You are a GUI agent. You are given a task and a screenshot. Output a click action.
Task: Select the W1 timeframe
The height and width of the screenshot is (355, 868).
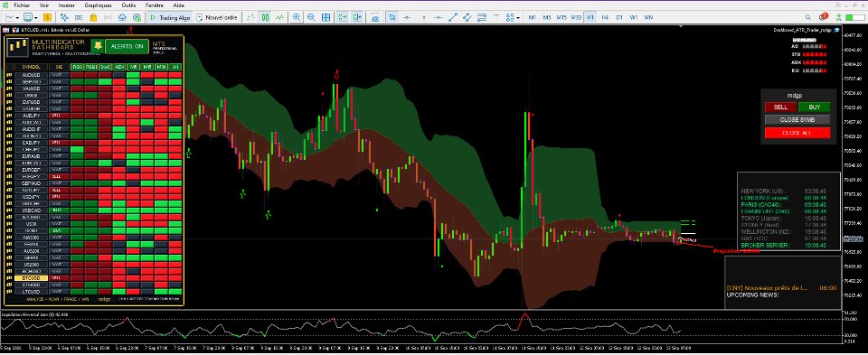pos(634,18)
